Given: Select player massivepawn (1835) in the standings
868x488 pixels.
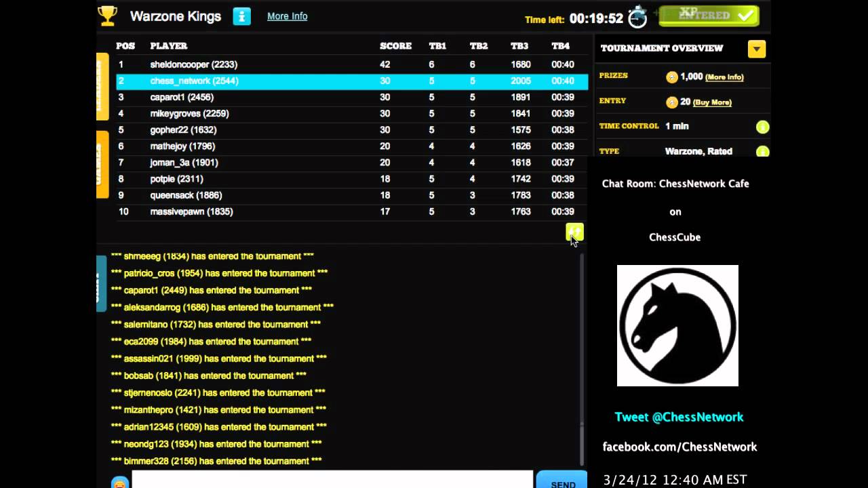Looking at the screenshot, I should click(x=352, y=211).
